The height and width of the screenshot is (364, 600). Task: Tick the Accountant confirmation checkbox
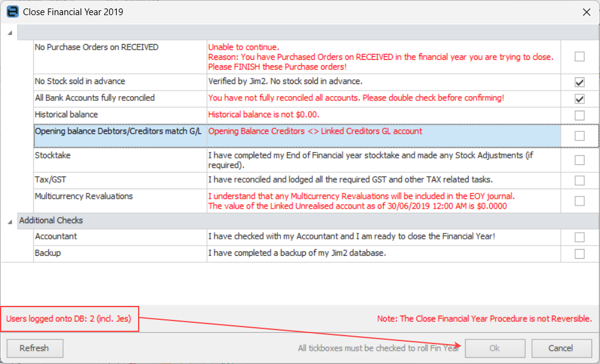coord(579,237)
